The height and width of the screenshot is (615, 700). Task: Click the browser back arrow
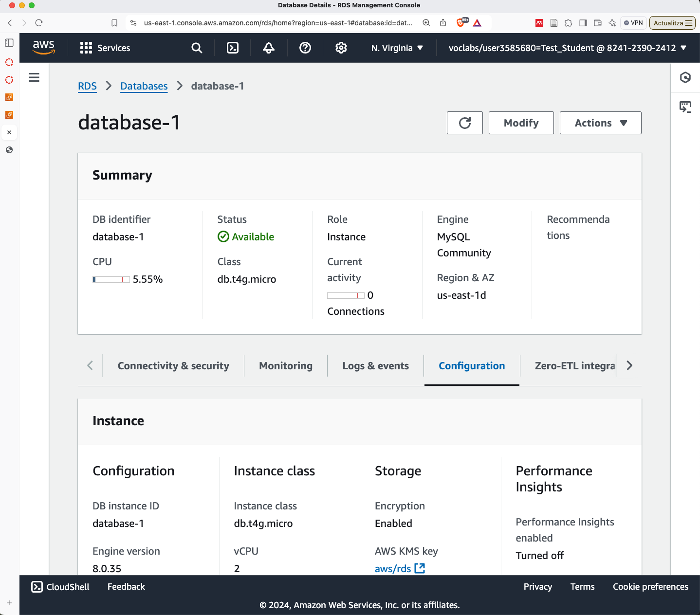[10, 23]
